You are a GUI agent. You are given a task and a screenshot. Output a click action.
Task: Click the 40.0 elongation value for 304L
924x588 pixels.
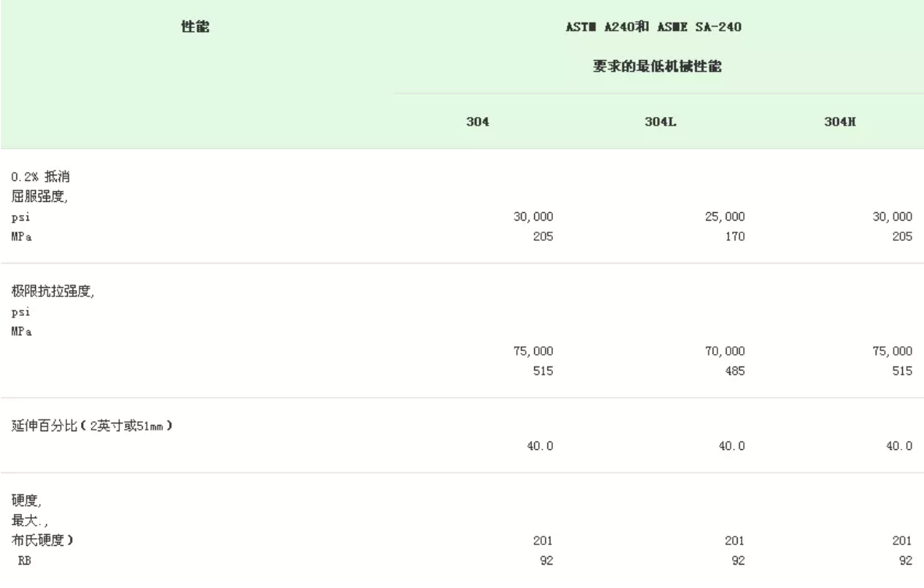click(x=731, y=447)
